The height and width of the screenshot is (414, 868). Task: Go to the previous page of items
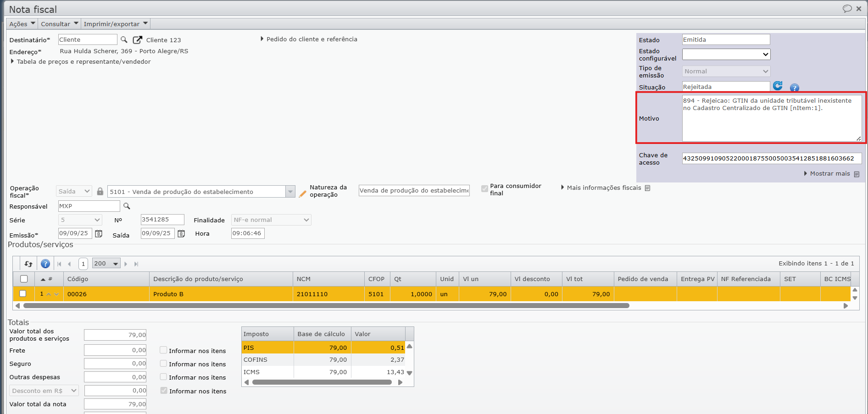[69, 264]
